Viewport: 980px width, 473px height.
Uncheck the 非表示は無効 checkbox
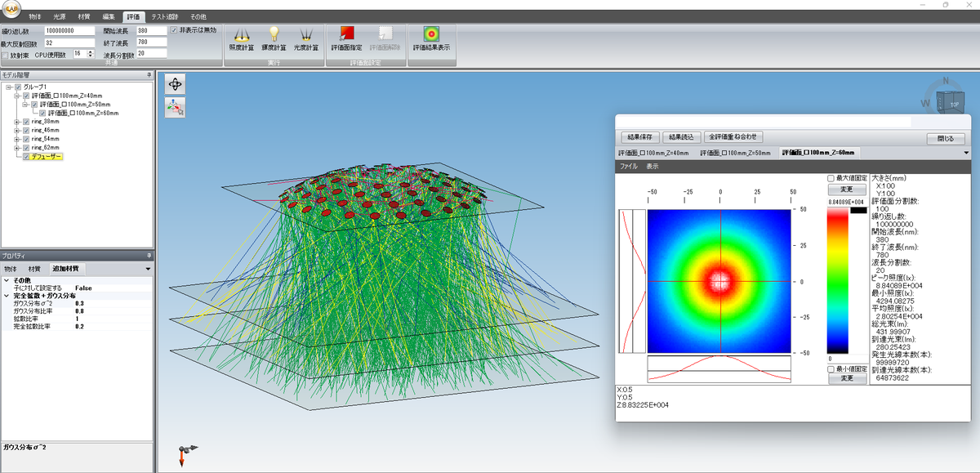pyautogui.click(x=174, y=30)
